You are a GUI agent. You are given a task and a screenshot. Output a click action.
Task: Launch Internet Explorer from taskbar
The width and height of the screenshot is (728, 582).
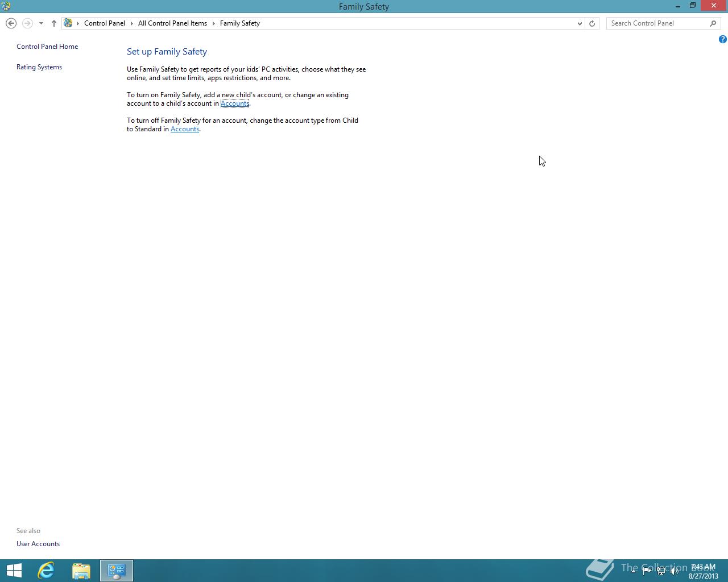coord(46,571)
